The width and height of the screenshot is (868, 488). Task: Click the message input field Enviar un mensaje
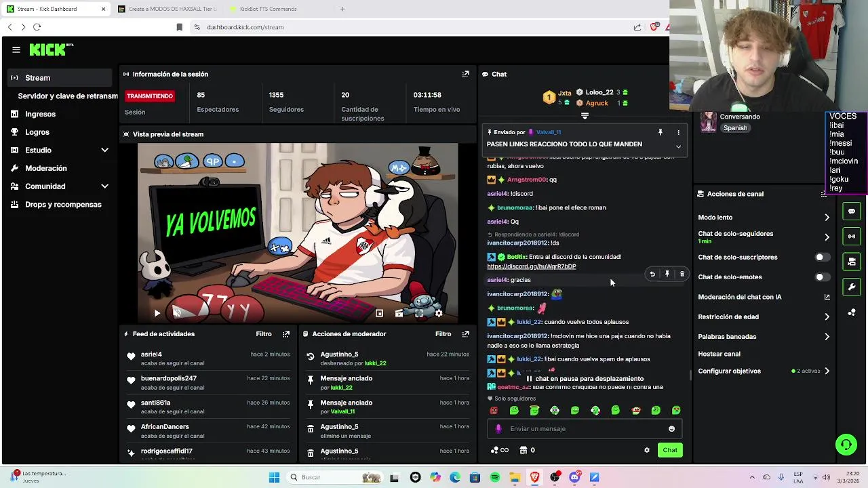(585, 428)
